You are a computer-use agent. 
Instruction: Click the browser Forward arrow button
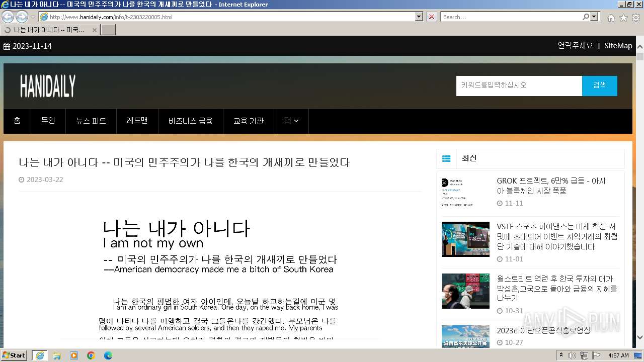[x=22, y=17]
